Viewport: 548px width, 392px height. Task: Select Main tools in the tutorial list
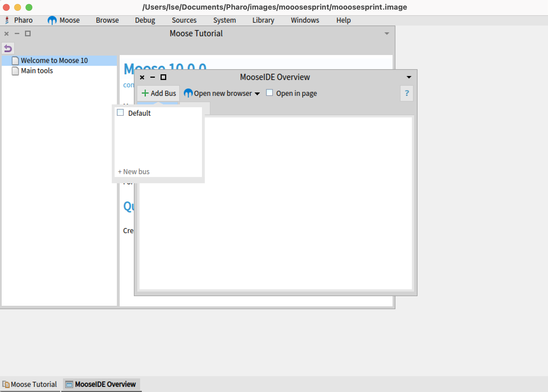(x=37, y=71)
